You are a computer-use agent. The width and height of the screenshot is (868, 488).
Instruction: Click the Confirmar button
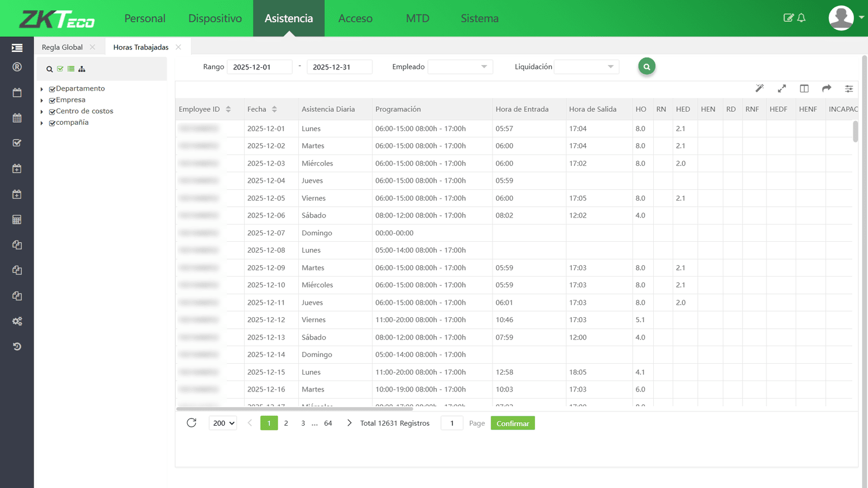[x=512, y=423]
